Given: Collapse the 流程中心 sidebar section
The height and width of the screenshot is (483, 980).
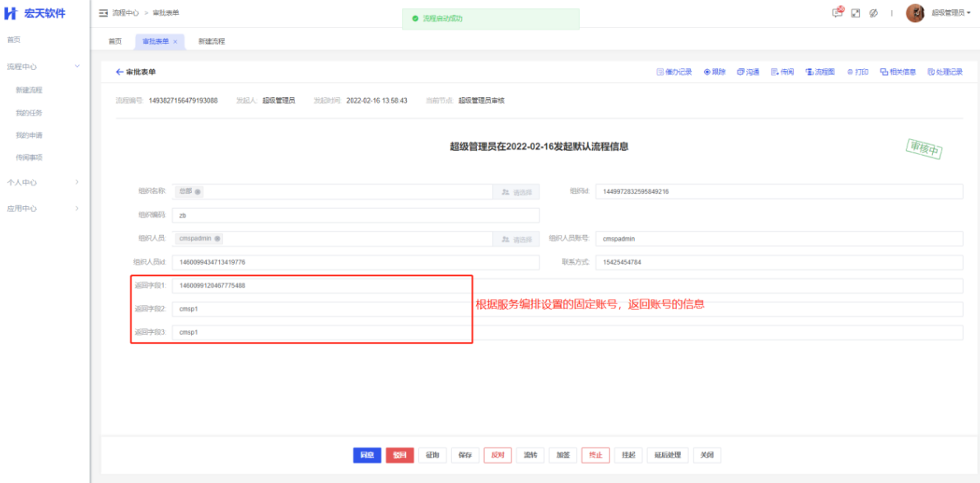Looking at the screenshot, I should [x=45, y=66].
